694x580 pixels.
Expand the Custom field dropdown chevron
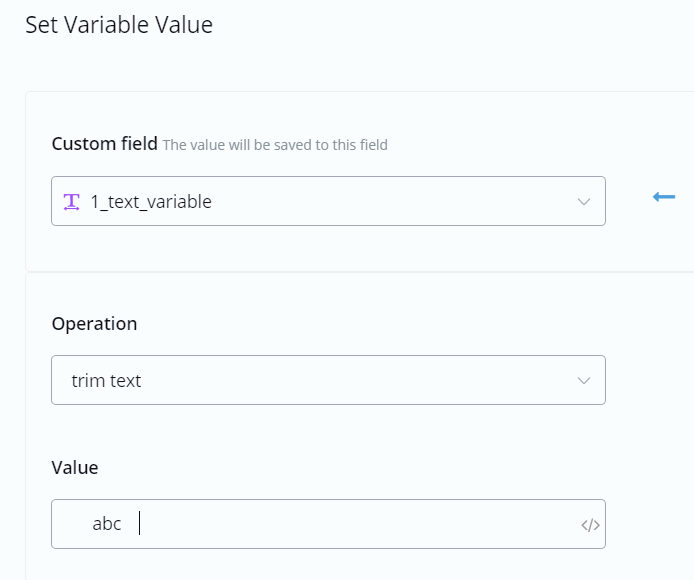click(x=584, y=202)
